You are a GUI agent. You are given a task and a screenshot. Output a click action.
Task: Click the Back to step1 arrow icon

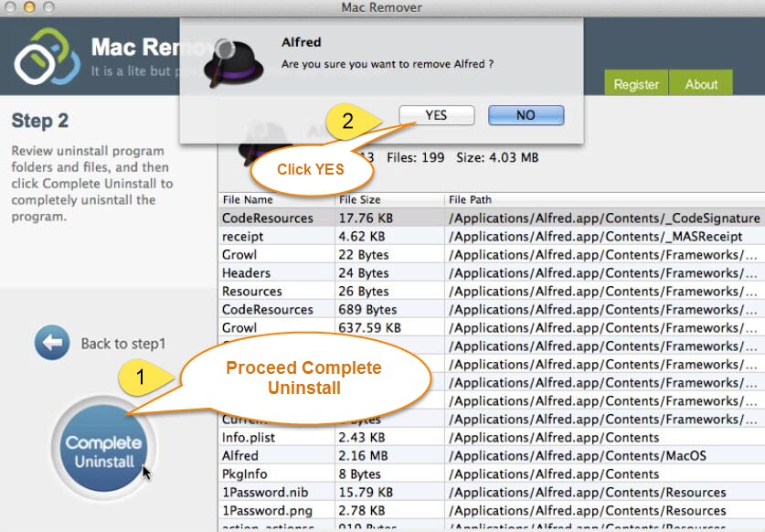pos(52,343)
